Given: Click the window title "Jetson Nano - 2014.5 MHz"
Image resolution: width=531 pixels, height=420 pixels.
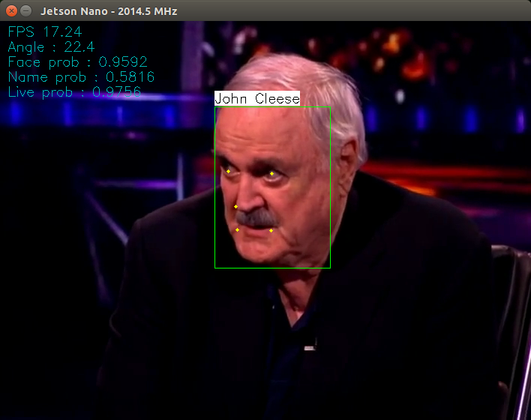Looking at the screenshot, I should pos(109,11).
